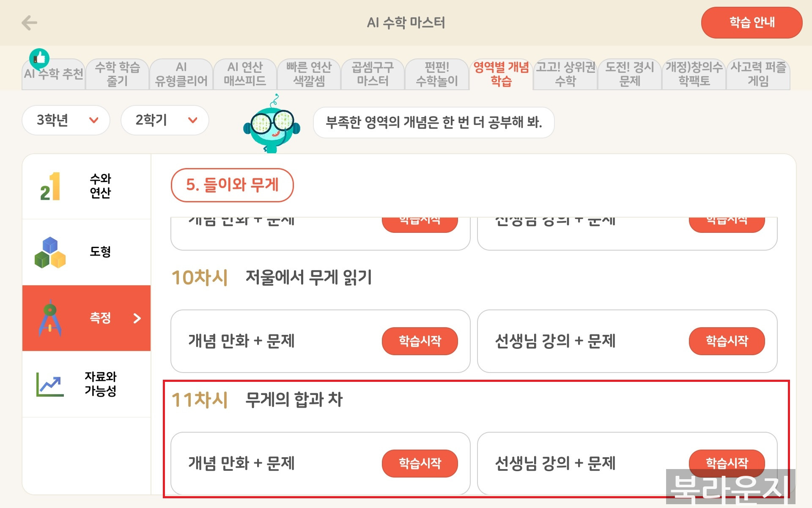
Task: Select the 빠른 연산 색깔셈 tab
Action: [309, 74]
